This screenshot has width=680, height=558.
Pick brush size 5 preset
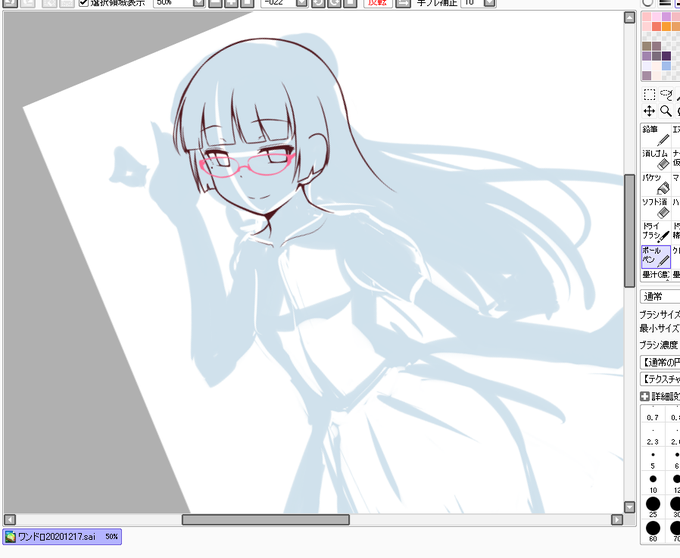(x=653, y=460)
